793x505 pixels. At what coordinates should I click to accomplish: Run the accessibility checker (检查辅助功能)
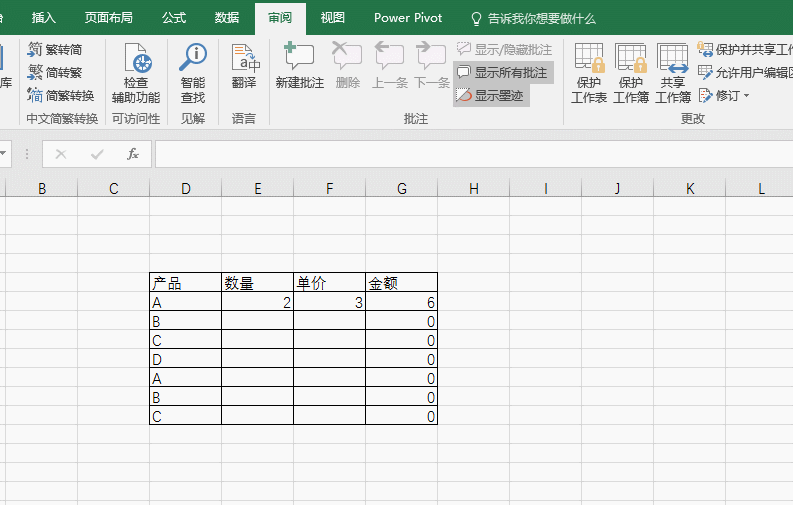click(135, 73)
